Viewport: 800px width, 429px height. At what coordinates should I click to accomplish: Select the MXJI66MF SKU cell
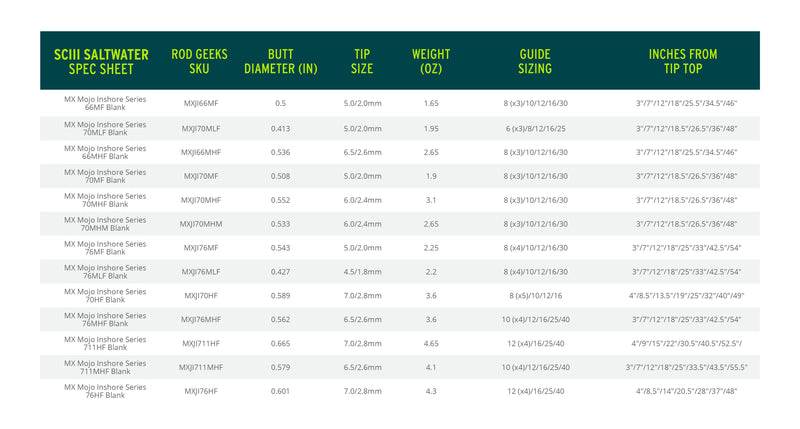pos(200,103)
